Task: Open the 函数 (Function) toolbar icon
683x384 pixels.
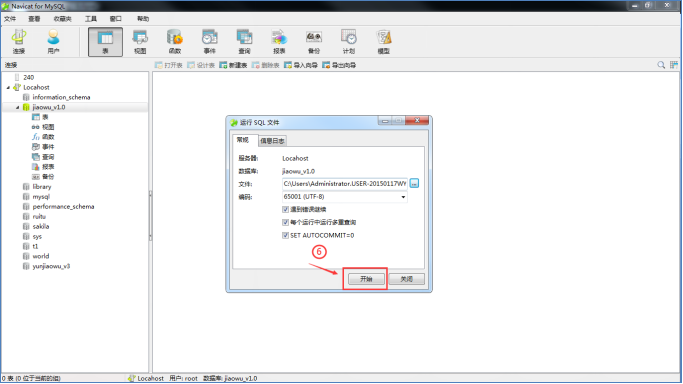Action: 175,41
